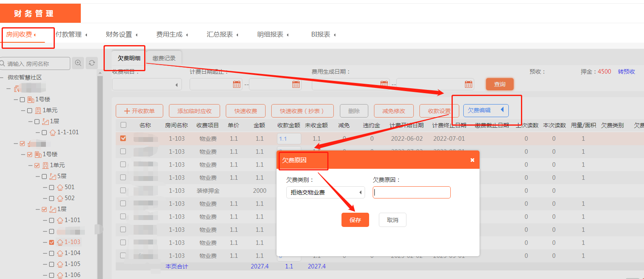This screenshot has width=644, height=279.
Task: Click the floor icon next to 5层
Action: click(x=53, y=177)
